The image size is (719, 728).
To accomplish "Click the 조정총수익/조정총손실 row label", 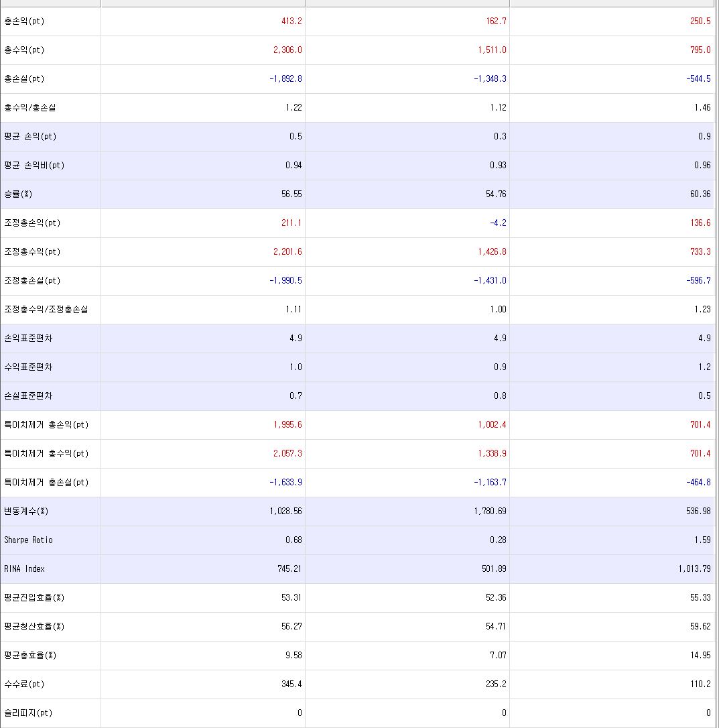I will tap(46, 310).
